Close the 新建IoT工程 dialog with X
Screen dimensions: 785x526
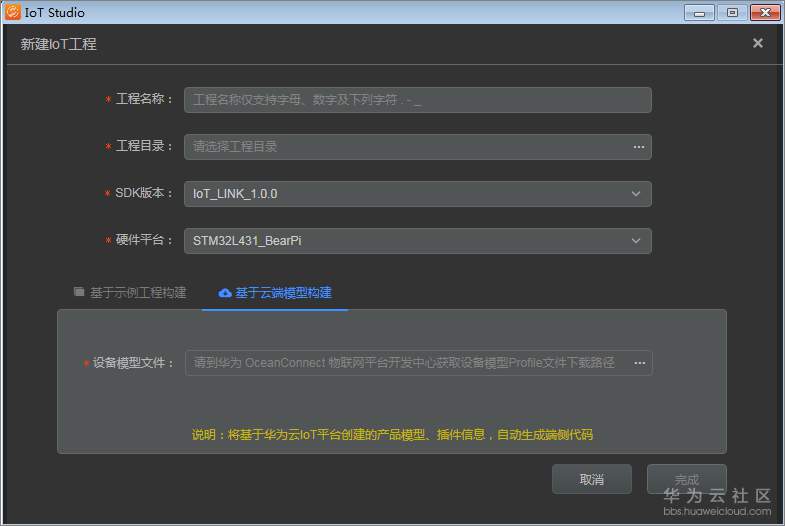coord(757,43)
